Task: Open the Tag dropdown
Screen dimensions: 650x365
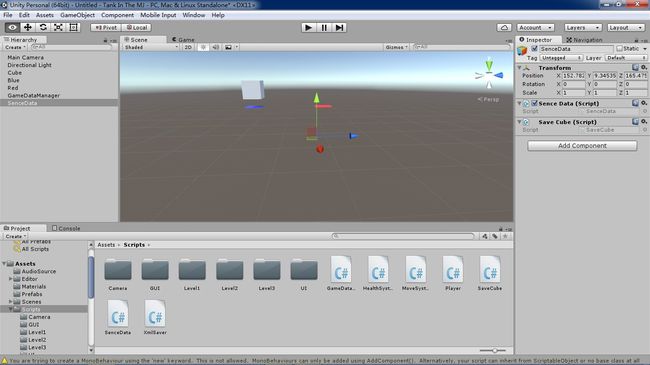Action: pyautogui.click(x=561, y=58)
